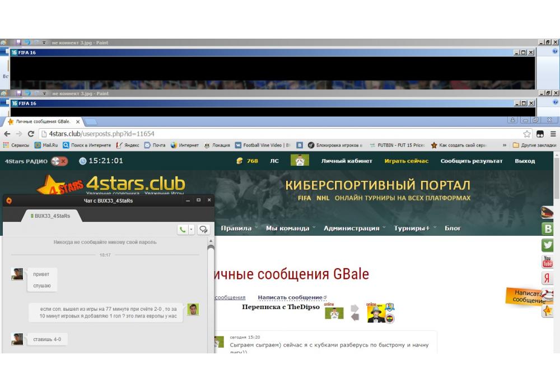This screenshot has width=560, height=392.
Task: Click the VK sidebar icon
Action: (548, 229)
